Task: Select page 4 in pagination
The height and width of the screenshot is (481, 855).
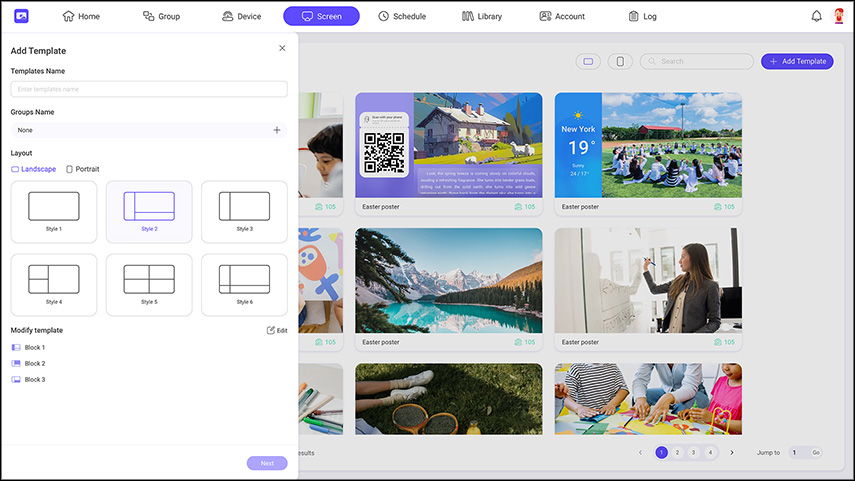Action: (x=710, y=453)
